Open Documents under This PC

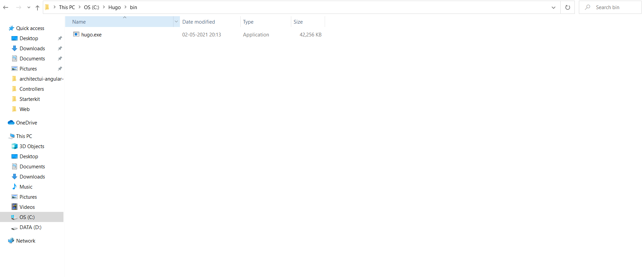32,167
